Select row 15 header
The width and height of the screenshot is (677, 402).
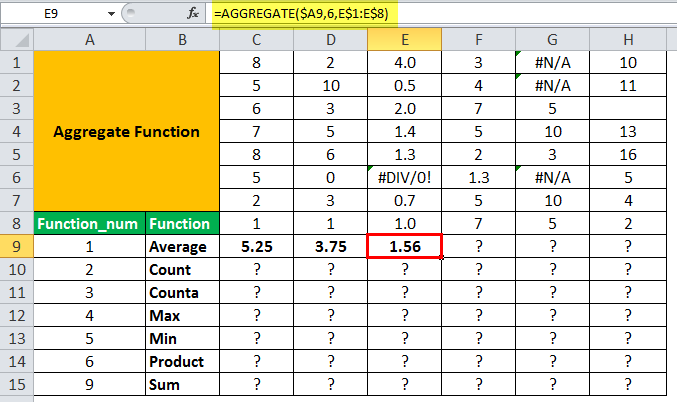click(x=17, y=384)
